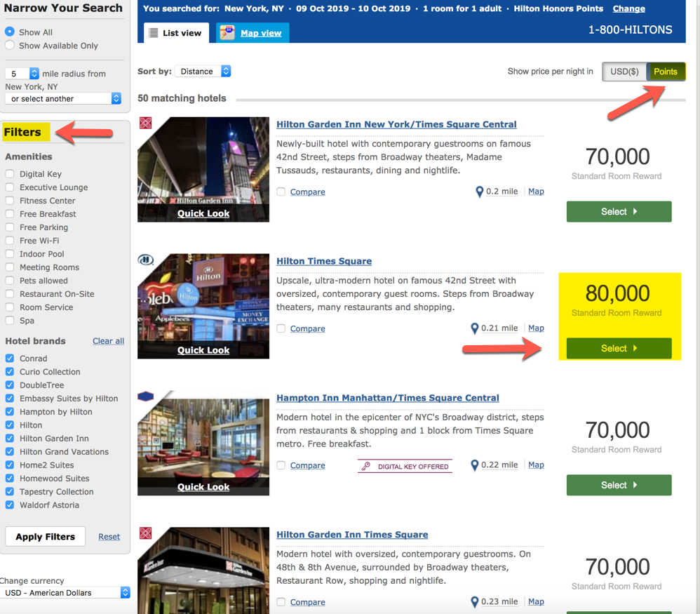700x614 pixels.
Task: Check the Pets allowed option
Action: point(9,281)
